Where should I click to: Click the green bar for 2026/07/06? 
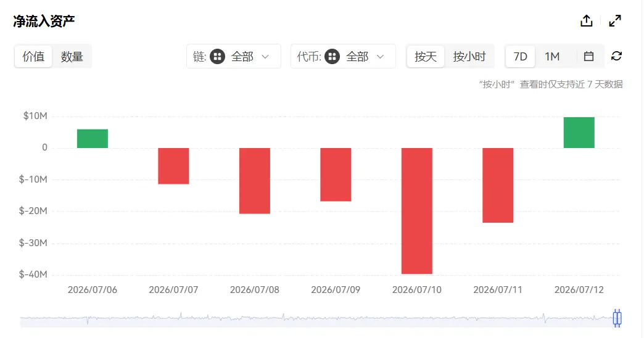[x=93, y=138]
